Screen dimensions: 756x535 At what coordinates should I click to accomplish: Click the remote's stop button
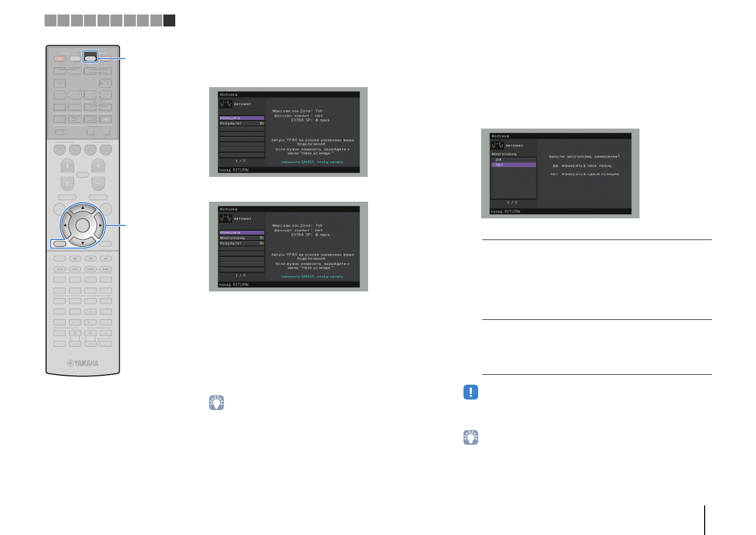75,258
